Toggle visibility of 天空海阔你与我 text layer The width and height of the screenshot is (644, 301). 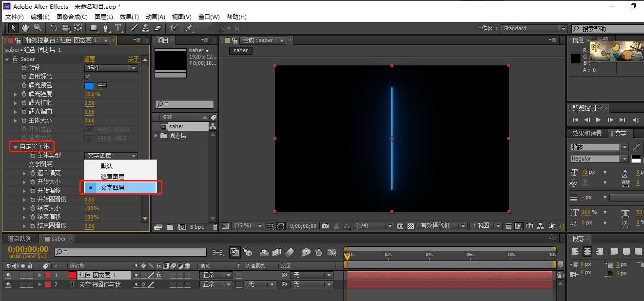(8, 284)
